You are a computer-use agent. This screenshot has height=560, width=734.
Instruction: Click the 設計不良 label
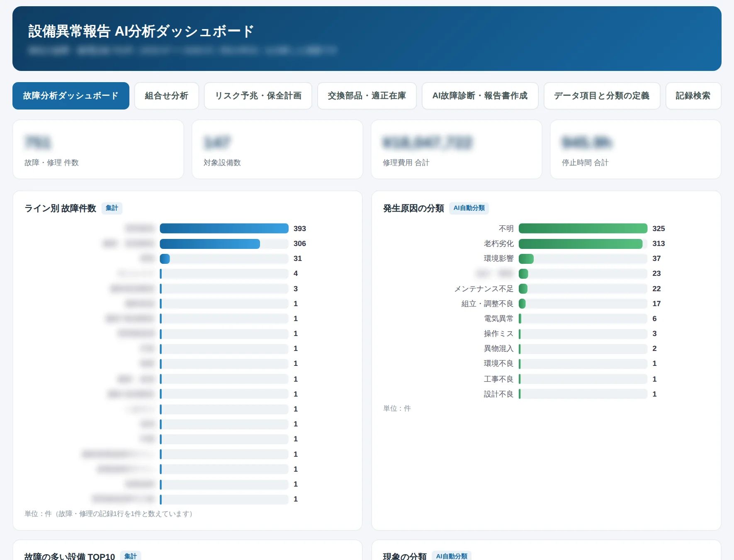[498, 394]
